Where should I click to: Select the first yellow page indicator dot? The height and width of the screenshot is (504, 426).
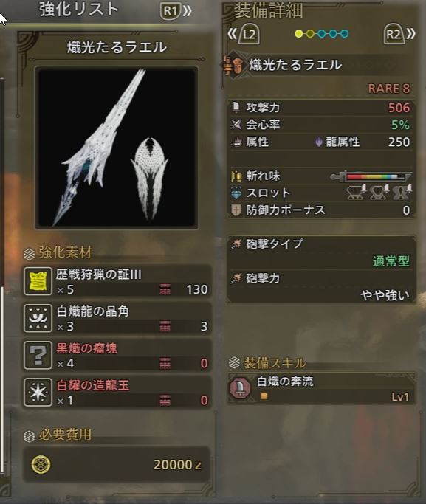(x=299, y=34)
